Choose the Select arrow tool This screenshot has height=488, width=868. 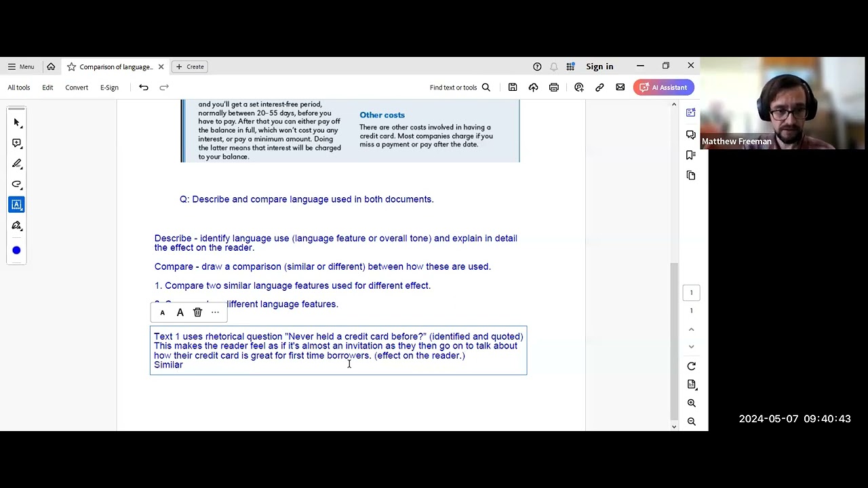pyautogui.click(x=17, y=123)
